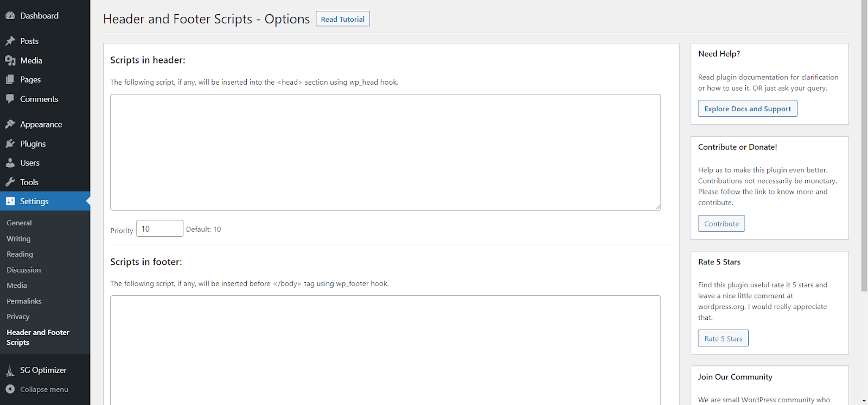Click the scrollbar down arrow
This screenshot has width=868, height=405.
click(x=864, y=401)
